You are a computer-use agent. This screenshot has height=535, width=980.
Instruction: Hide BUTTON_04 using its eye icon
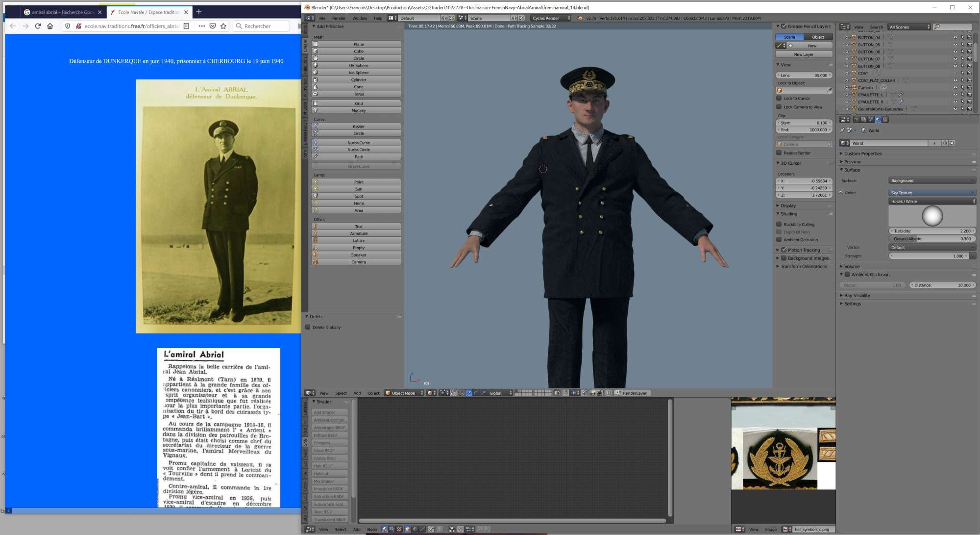click(955, 37)
